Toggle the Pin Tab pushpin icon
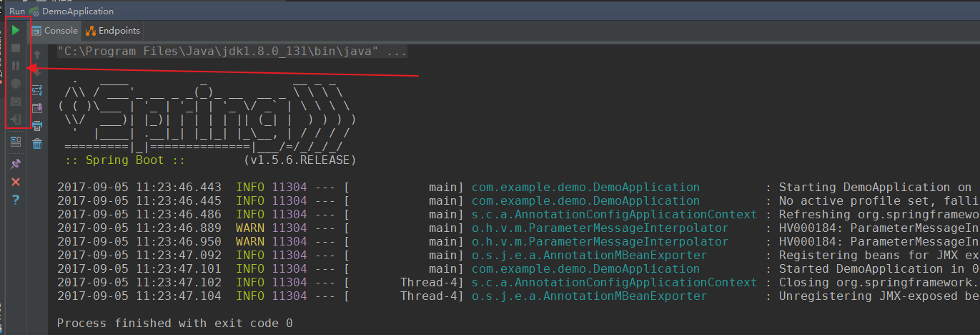Image resolution: width=980 pixels, height=335 pixels. 15,164
